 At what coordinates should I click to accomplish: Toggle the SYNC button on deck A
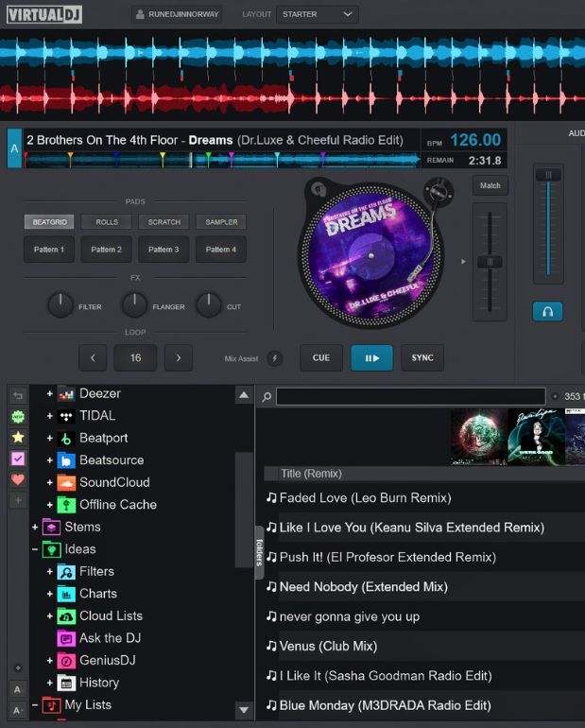(422, 358)
